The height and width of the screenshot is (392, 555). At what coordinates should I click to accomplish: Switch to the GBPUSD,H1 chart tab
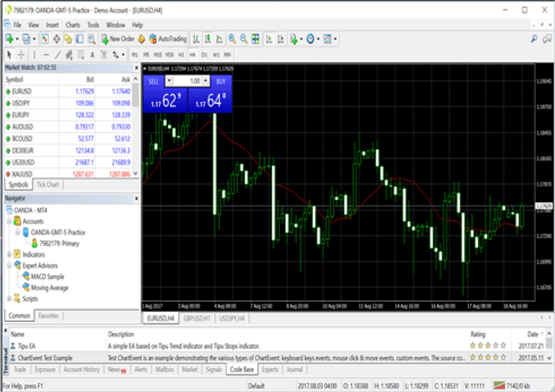pyautogui.click(x=197, y=318)
